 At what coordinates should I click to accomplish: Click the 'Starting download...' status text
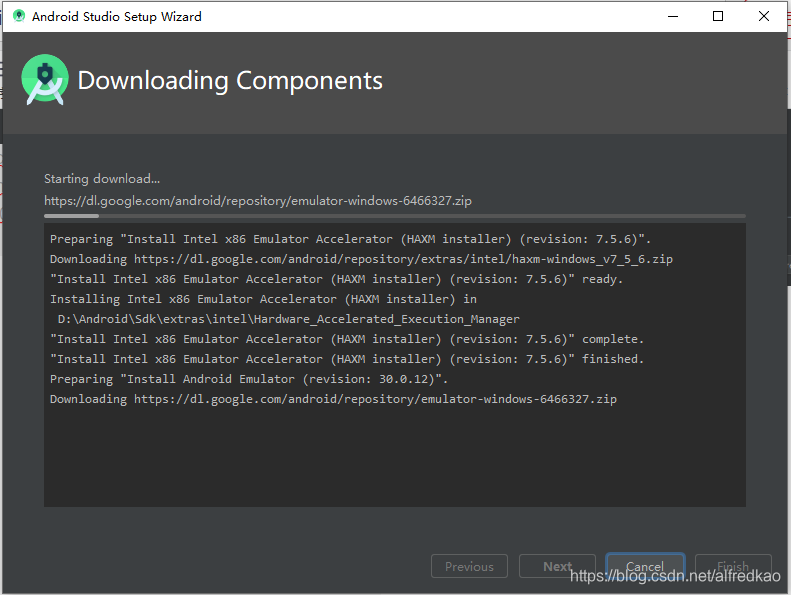(102, 179)
